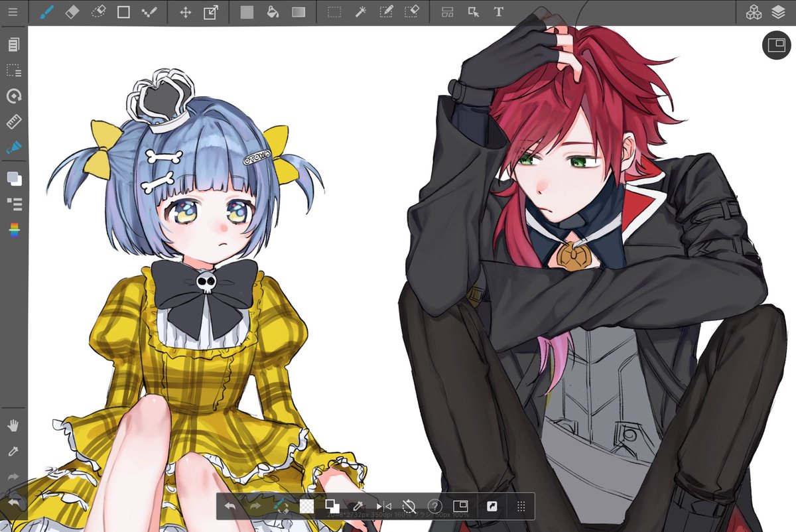This screenshot has width=796, height=532.
Task: Open the rainbow color palette in sidebar
Action: (x=13, y=230)
